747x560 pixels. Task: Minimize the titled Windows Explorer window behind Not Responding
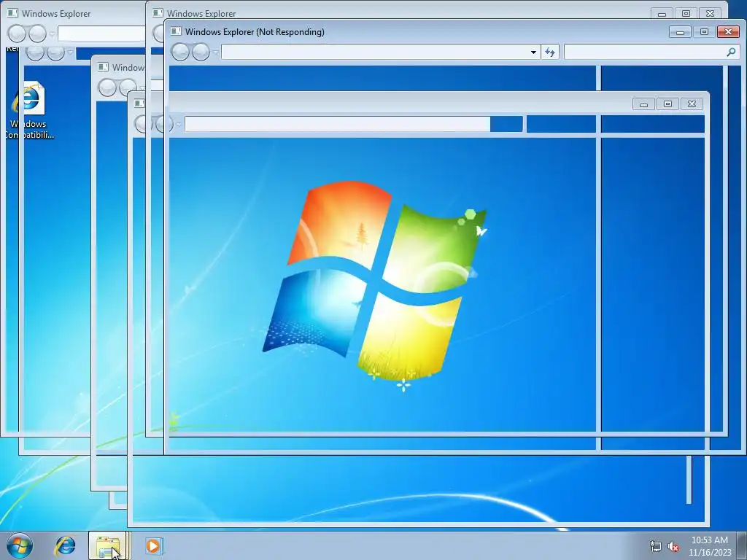pyautogui.click(x=662, y=14)
